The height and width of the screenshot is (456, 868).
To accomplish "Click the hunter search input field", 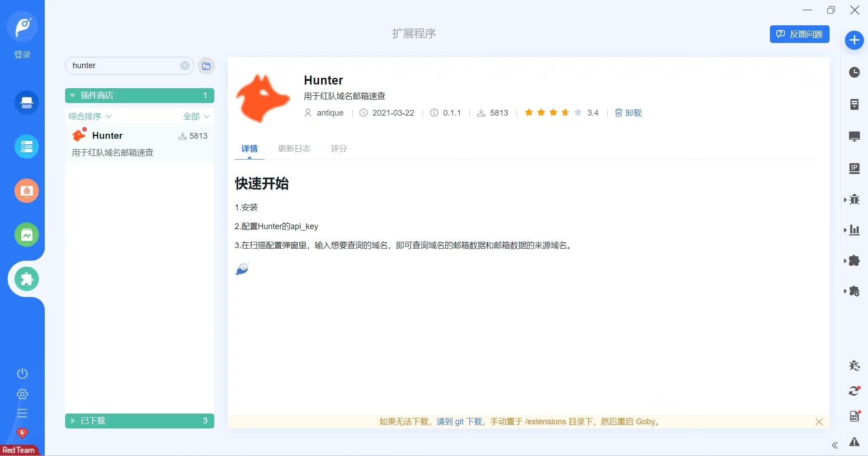I will [123, 66].
